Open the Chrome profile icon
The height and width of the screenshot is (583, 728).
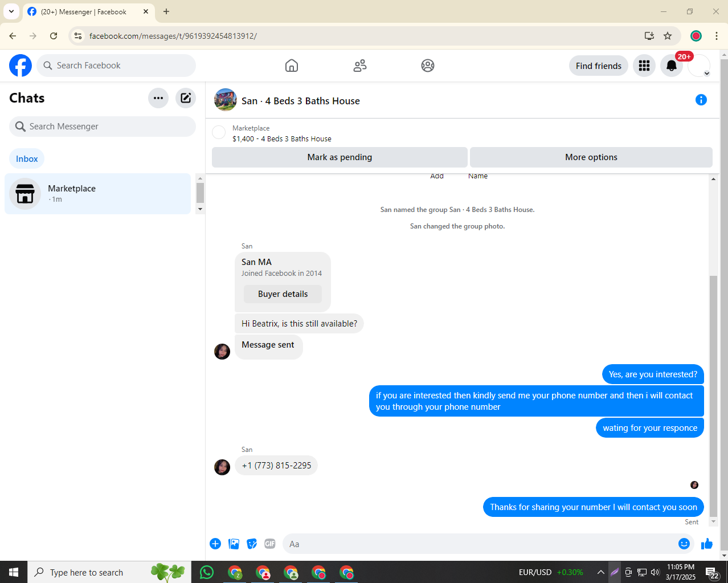coord(696,36)
